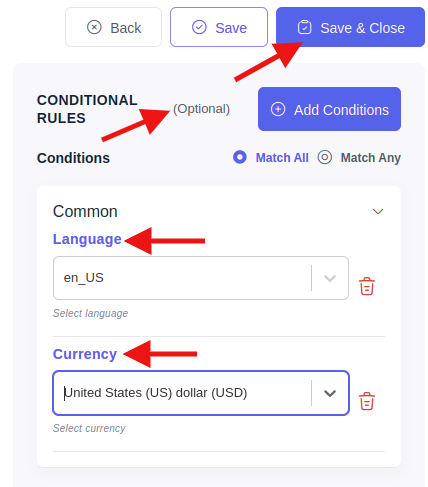
Task: Collapse the Common section chevron
Action: click(378, 211)
